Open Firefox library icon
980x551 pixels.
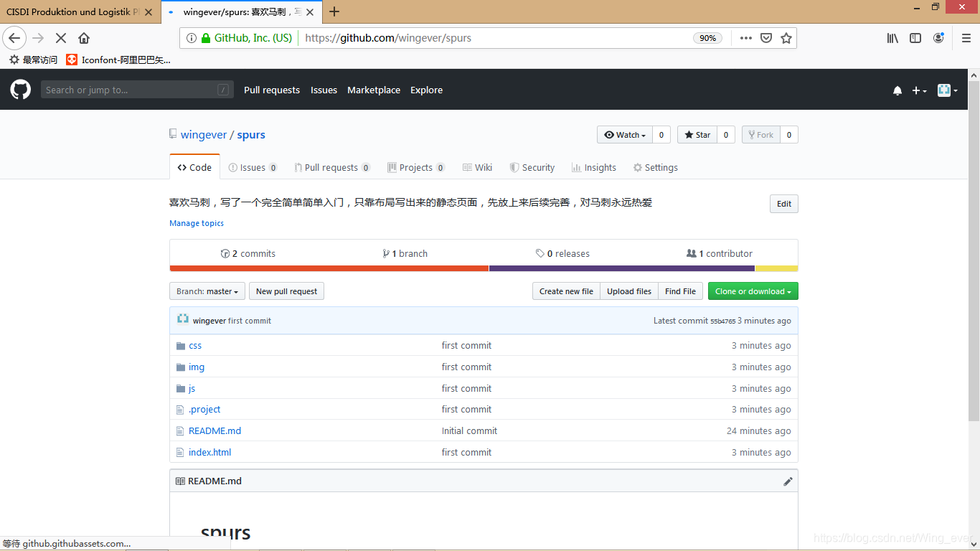tap(892, 38)
